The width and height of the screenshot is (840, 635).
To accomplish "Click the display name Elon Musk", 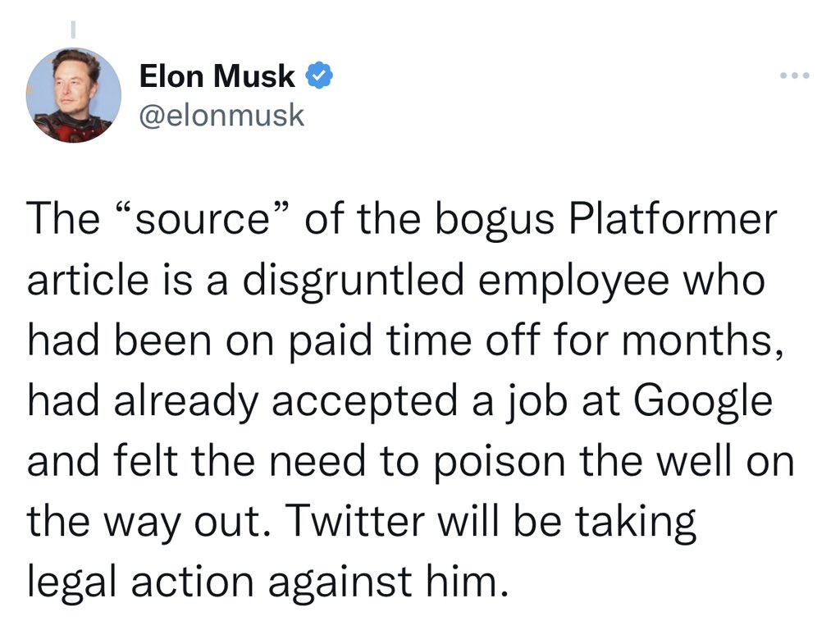I will 217,76.
